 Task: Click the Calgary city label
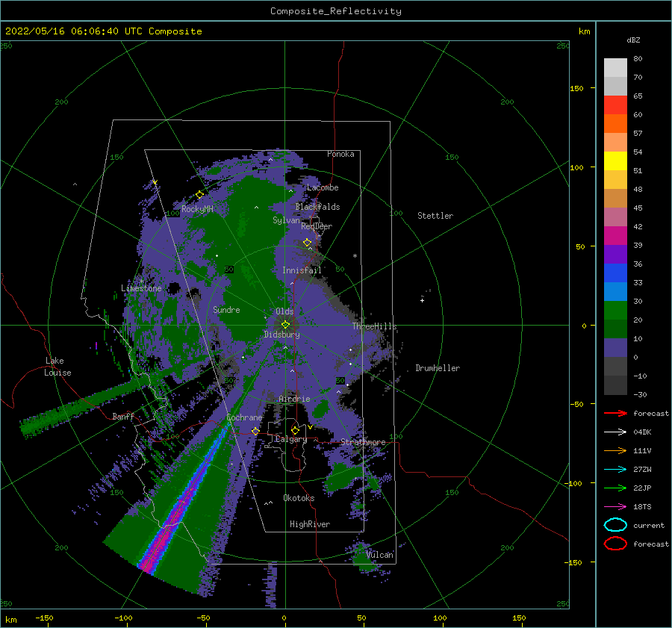coord(291,439)
